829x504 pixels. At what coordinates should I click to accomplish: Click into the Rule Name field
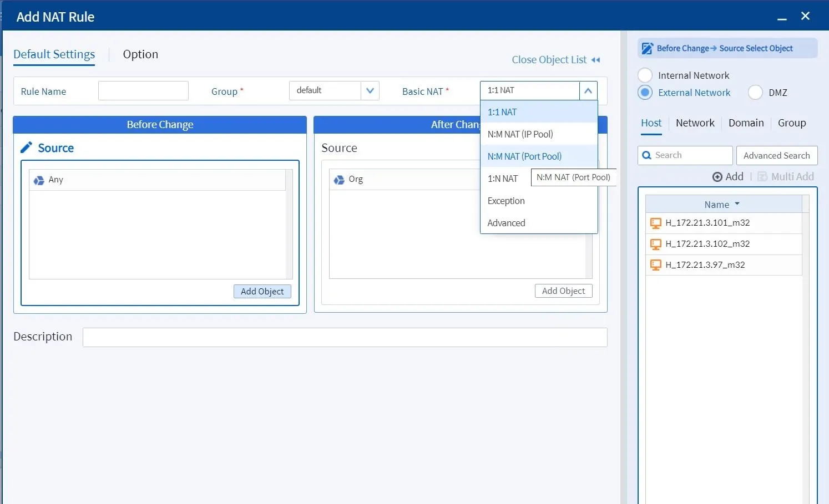143,91
